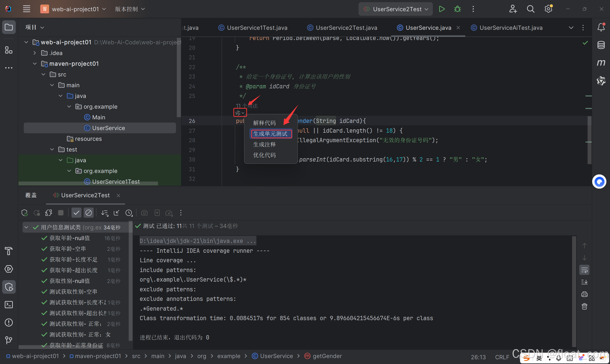Toggle show passed tests checkmark
This screenshot has height=364, width=610.
[x=76, y=213]
